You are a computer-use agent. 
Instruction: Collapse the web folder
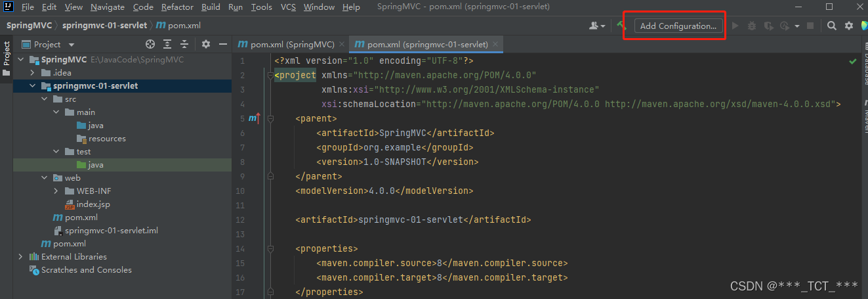[45, 178]
